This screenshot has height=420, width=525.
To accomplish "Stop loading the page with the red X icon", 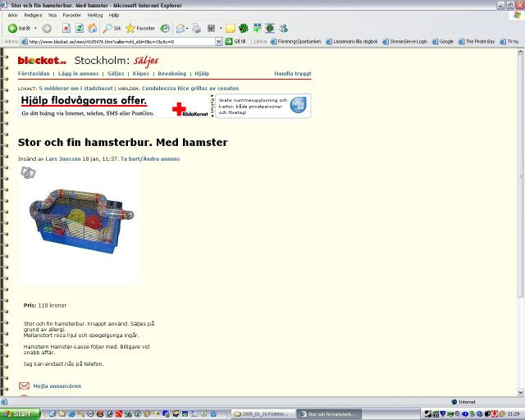I will coord(66,29).
